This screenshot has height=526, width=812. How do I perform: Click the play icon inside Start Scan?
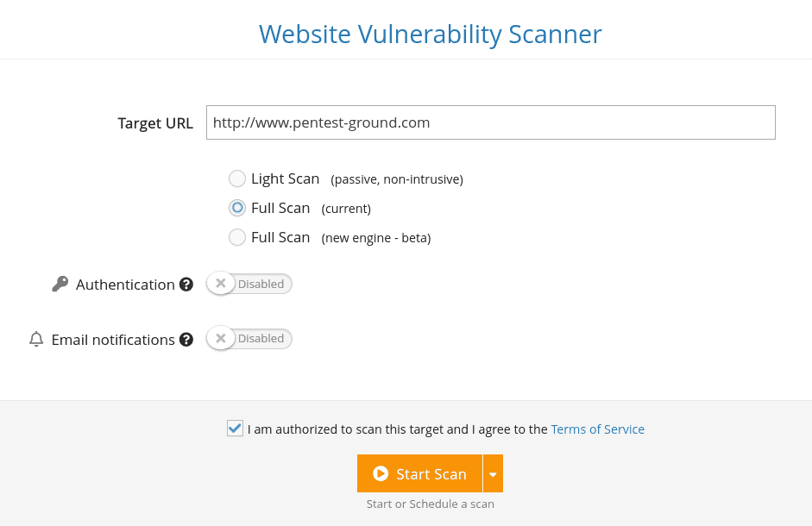tap(381, 473)
